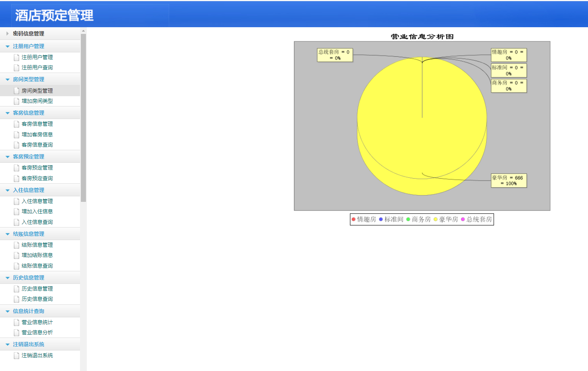Go to 入住信息查询 page
This screenshot has height=371, width=588.
(x=37, y=222)
